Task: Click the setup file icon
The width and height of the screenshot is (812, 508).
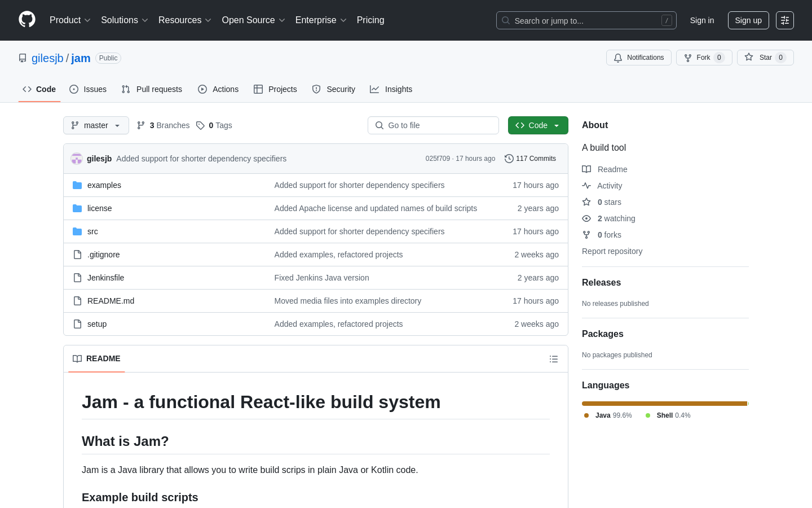Action: pos(77,324)
